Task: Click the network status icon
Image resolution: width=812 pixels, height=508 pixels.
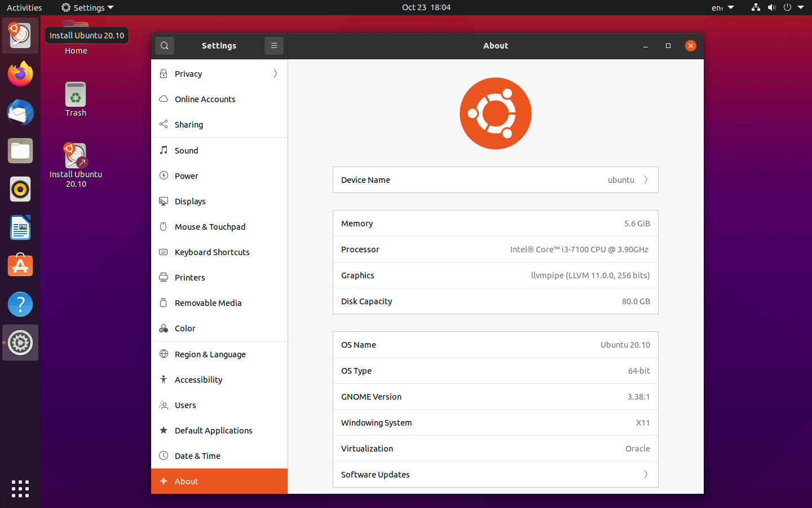Action: point(756,7)
